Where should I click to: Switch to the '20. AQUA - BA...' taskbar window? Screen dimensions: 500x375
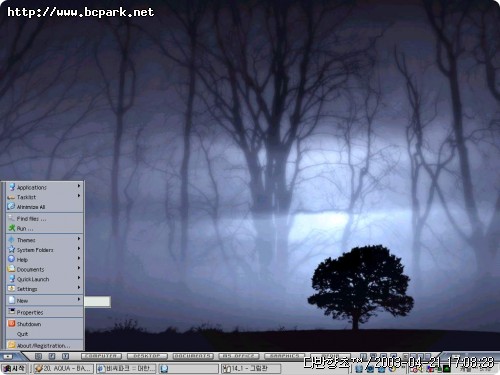pos(63,369)
